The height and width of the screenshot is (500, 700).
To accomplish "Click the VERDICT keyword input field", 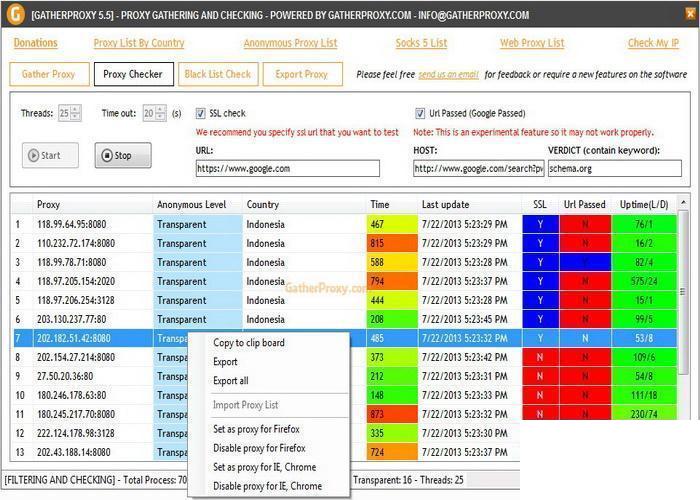I will (x=615, y=168).
